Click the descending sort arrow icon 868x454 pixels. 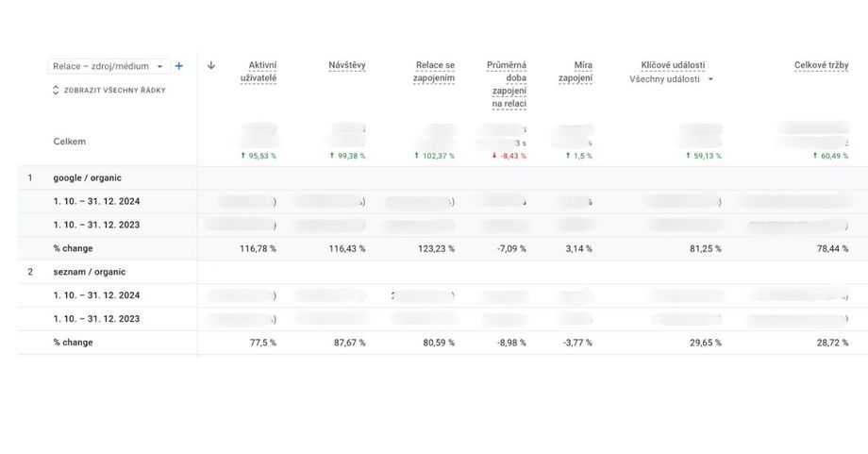click(211, 65)
